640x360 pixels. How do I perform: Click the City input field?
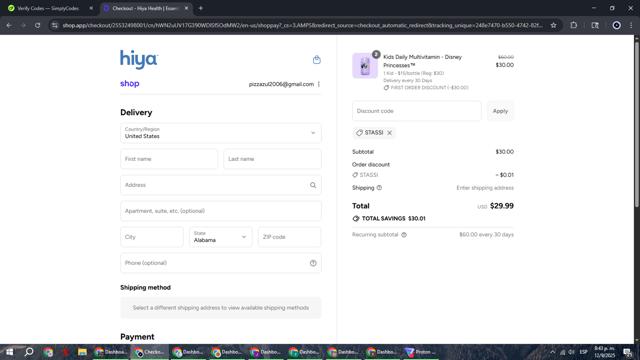pyautogui.click(x=152, y=237)
